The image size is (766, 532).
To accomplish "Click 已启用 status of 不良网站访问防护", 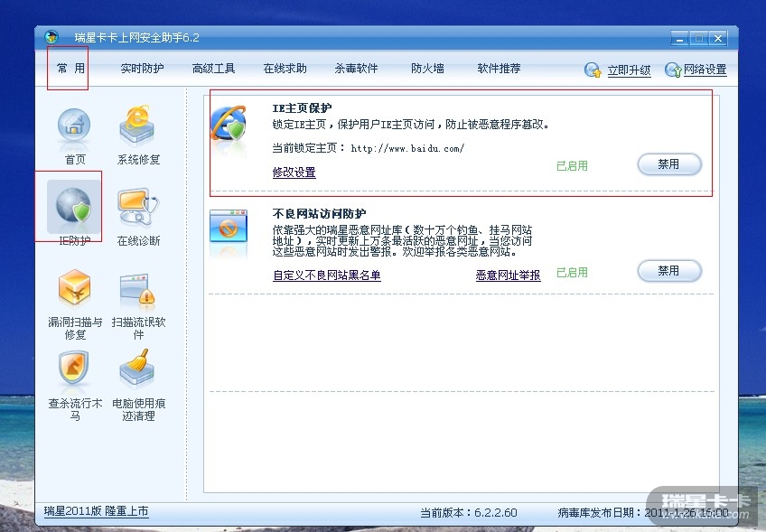I will point(572,272).
